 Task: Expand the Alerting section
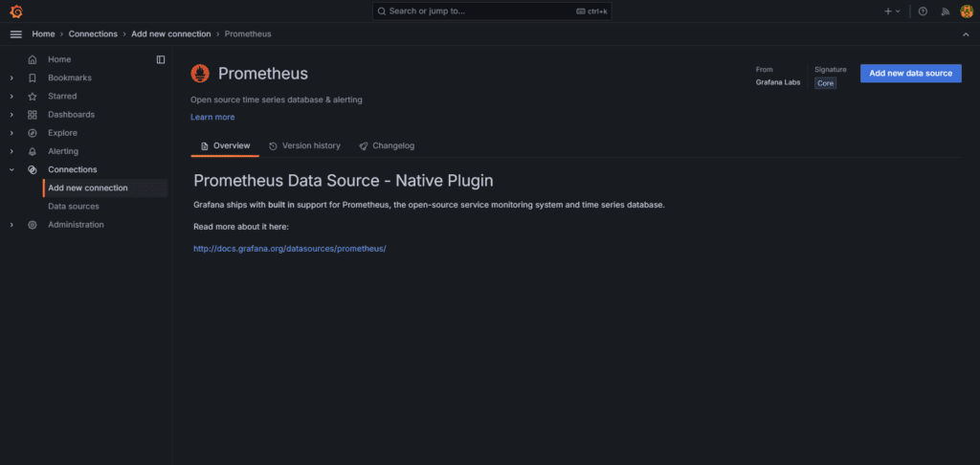(x=11, y=151)
